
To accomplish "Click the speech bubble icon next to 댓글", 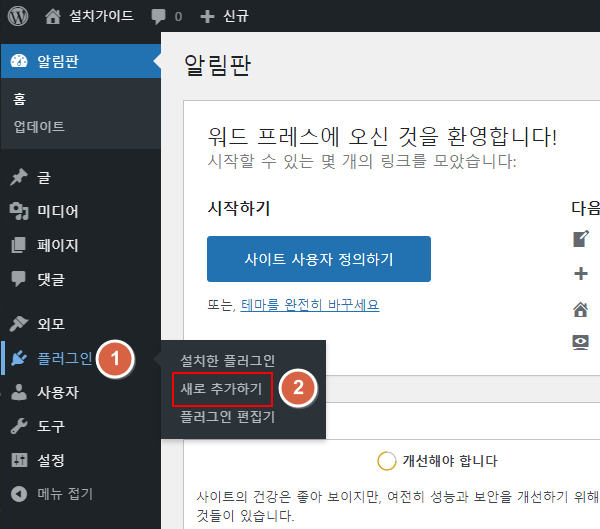I will click(18, 279).
